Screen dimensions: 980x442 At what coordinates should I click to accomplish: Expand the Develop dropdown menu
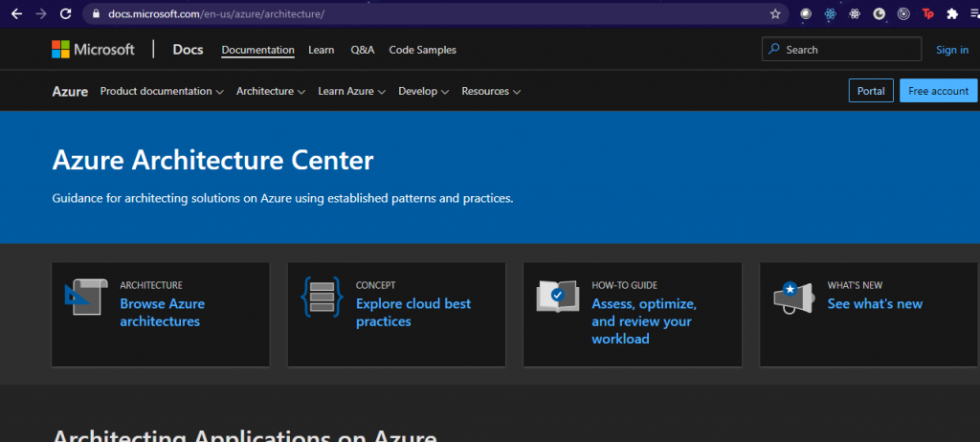(x=423, y=92)
